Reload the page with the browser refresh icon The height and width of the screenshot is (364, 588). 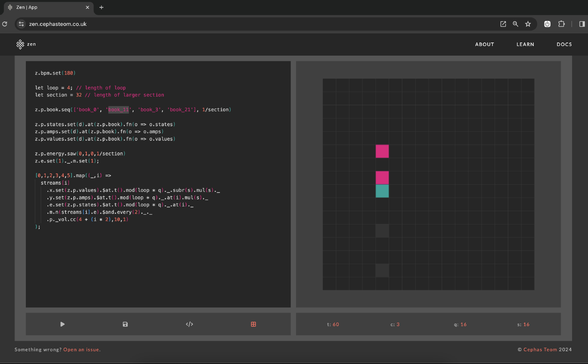pos(5,24)
